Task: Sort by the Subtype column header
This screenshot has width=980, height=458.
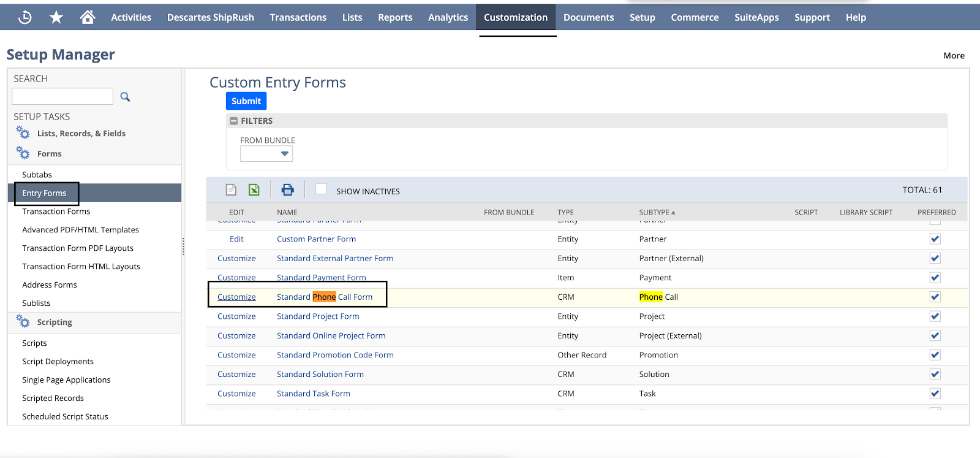Action: tap(657, 212)
